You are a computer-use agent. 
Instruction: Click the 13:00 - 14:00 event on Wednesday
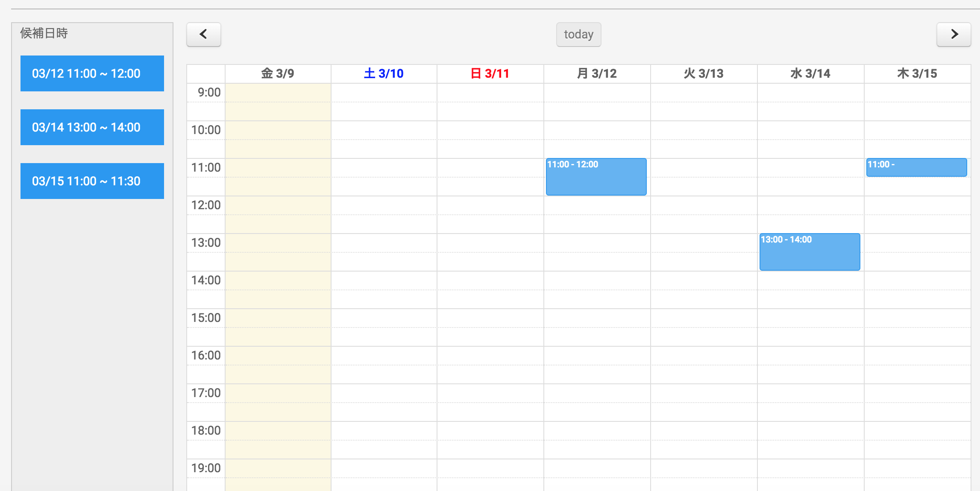(810, 252)
